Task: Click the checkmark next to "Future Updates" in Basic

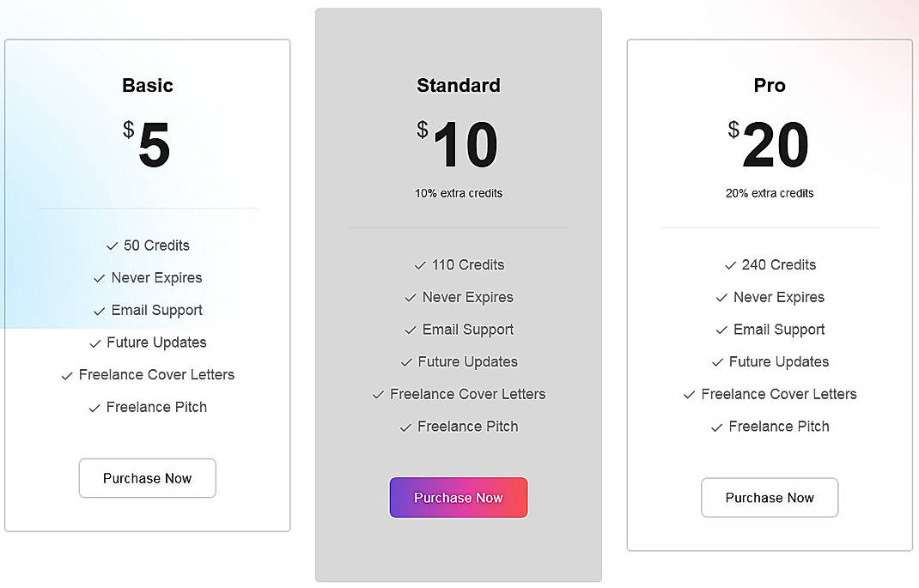Action: [x=94, y=342]
